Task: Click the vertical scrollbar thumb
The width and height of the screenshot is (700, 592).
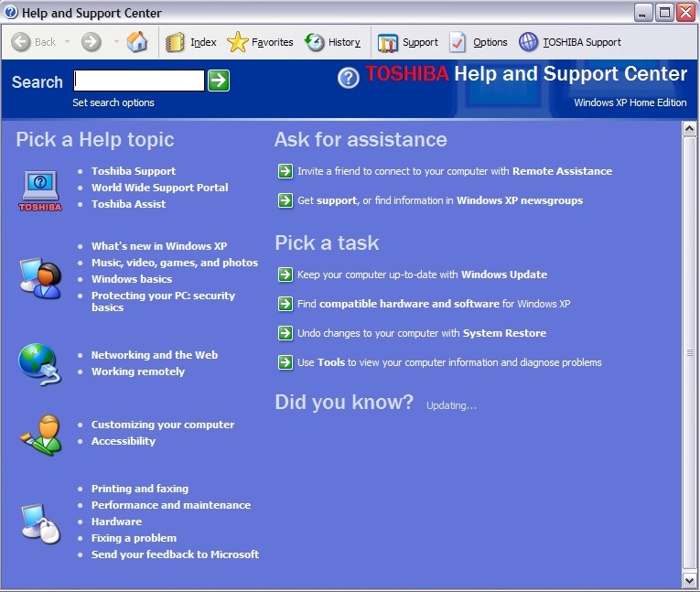Action: coord(689,352)
